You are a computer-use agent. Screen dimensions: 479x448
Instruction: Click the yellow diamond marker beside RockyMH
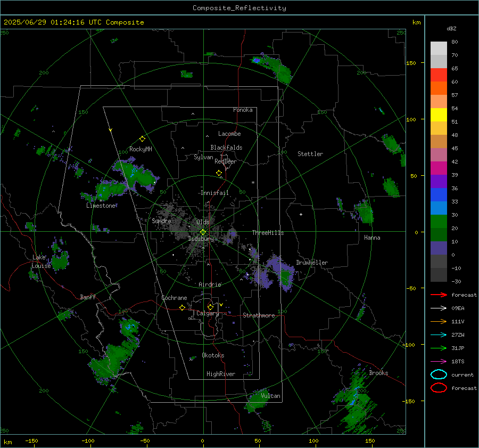click(142, 139)
